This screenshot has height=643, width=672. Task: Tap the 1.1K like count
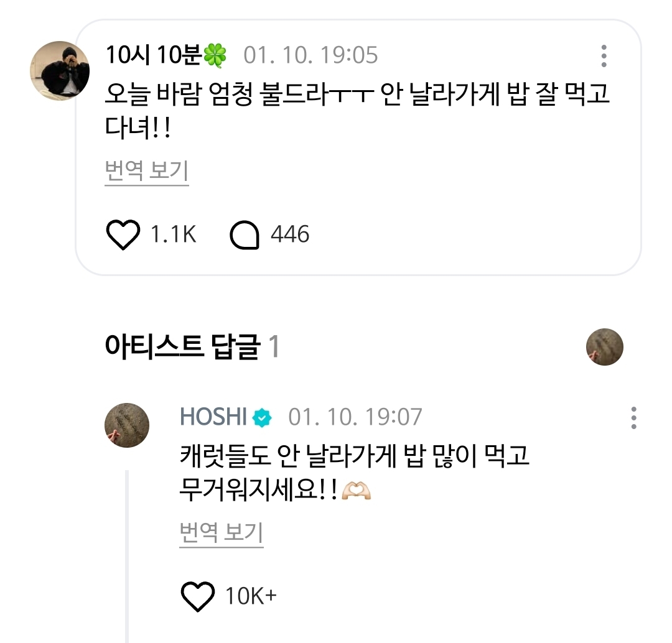(173, 235)
